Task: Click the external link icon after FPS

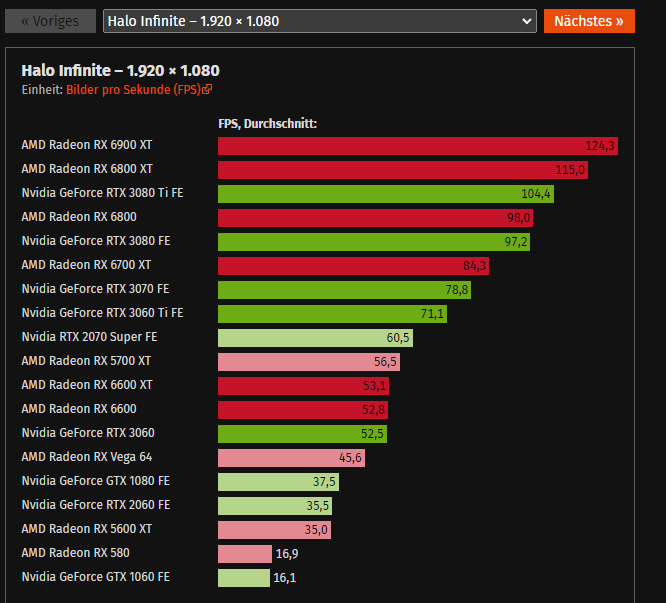Action: tap(207, 89)
